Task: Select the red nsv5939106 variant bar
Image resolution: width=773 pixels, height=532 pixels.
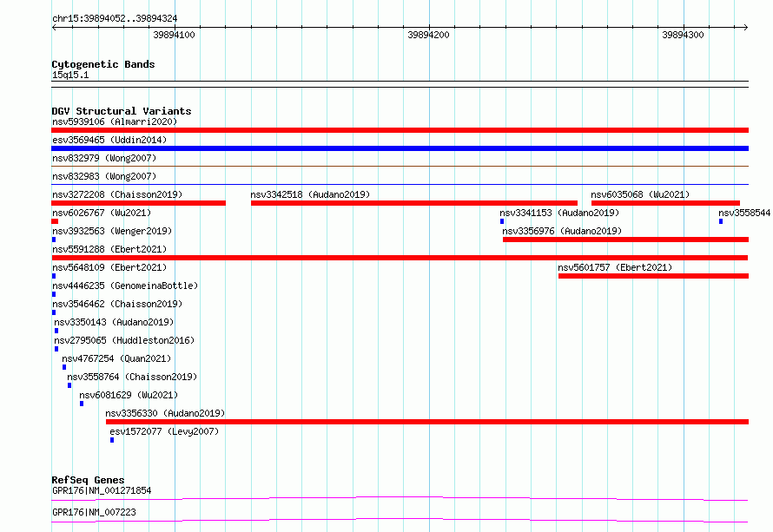Action: [400, 130]
